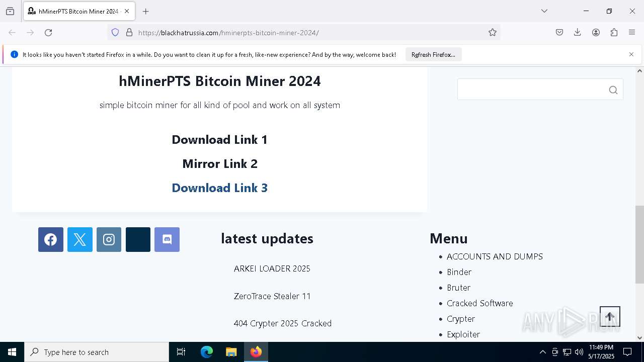Open the clock showing 11:49 PM
Viewport: 644px width, 362px height.
601,352
